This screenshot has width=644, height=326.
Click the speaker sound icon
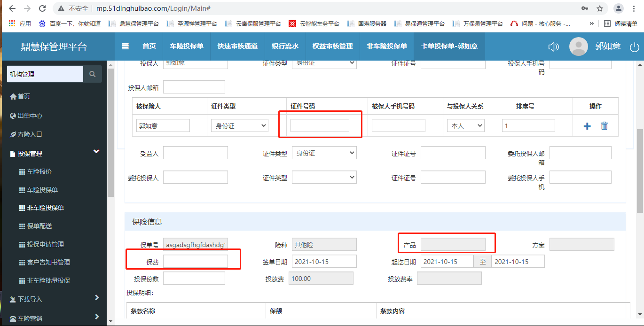[554, 47]
